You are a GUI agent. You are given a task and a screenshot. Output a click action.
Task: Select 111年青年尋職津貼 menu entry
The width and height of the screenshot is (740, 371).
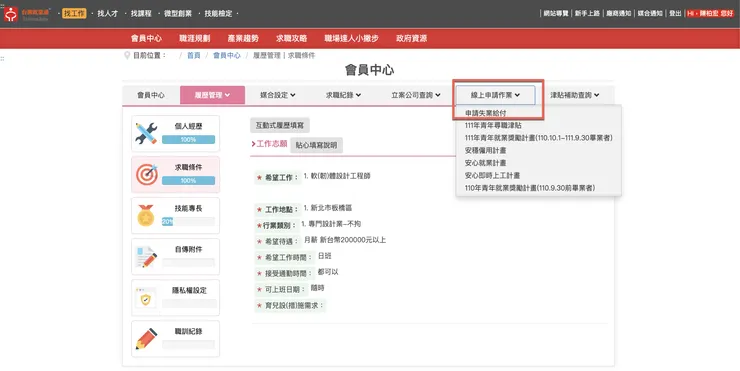[x=493, y=126]
